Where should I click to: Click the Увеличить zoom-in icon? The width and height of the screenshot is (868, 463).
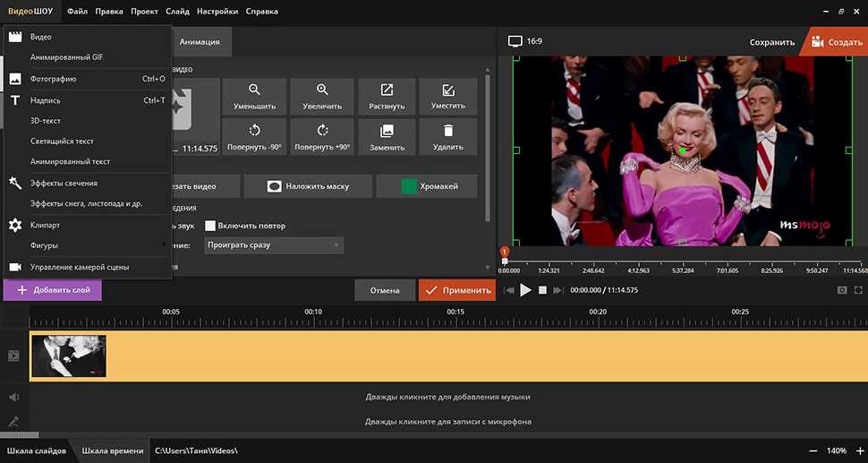point(321,90)
